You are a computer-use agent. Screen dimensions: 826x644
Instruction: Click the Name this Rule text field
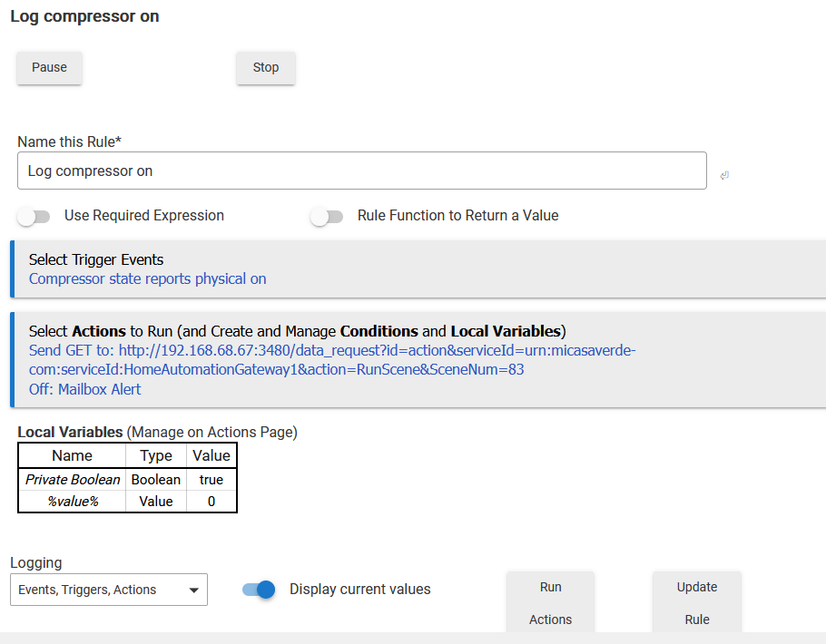361,171
